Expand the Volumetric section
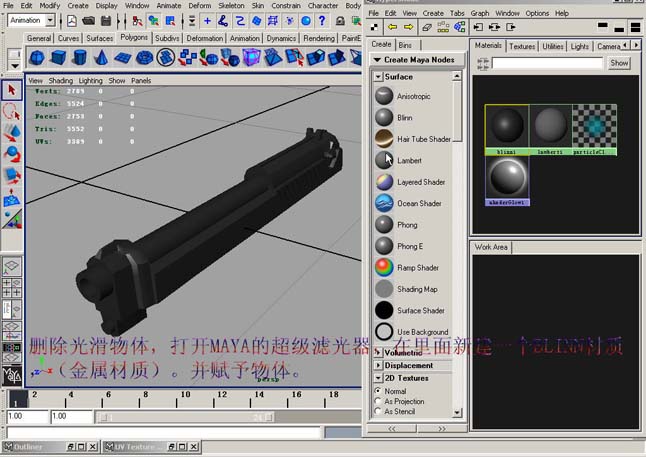The height and width of the screenshot is (457, 646). click(378, 353)
